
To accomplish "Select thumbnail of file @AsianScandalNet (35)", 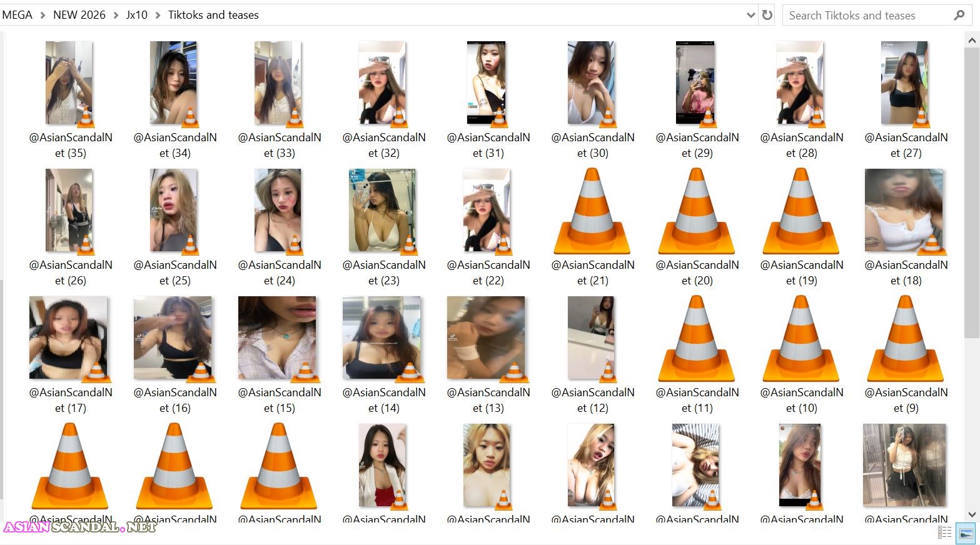I will point(70,84).
